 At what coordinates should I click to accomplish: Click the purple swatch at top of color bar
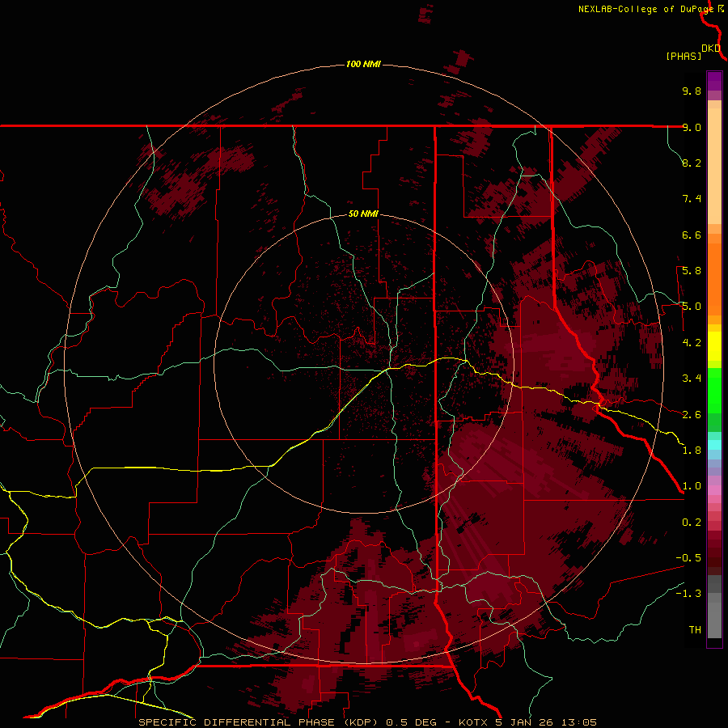point(714,81)
